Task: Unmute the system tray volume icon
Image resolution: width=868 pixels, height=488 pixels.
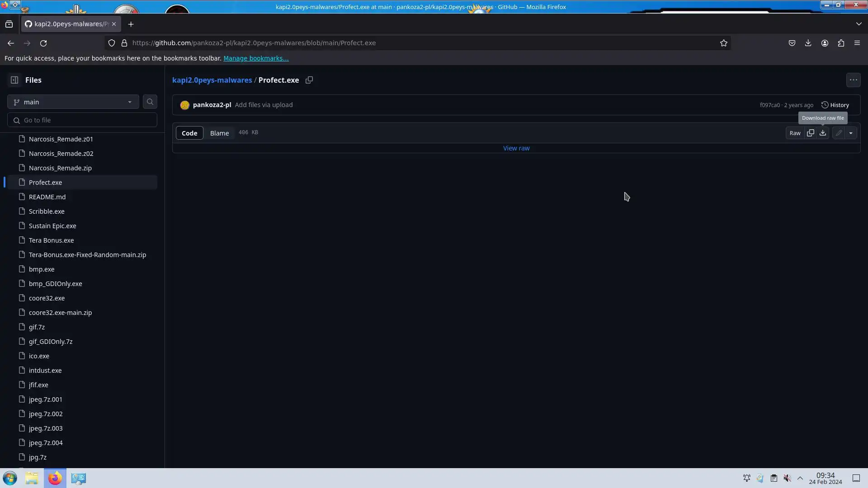Action: coord(787,478)
